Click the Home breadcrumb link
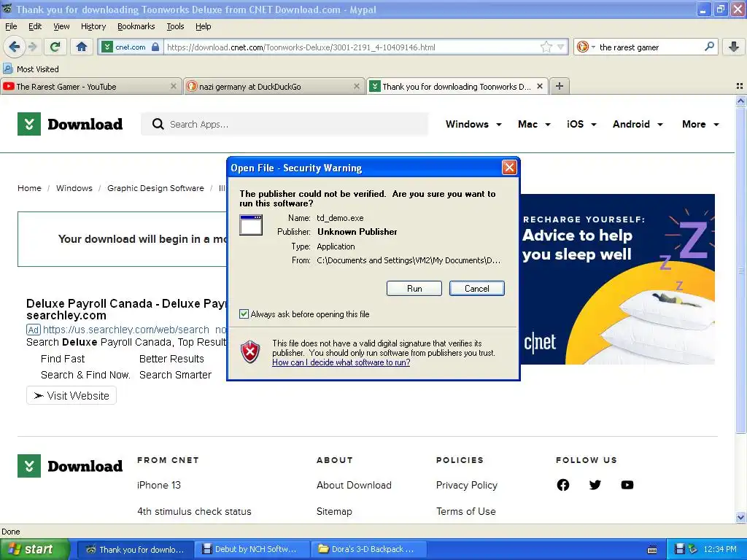 tap(29, 188)
